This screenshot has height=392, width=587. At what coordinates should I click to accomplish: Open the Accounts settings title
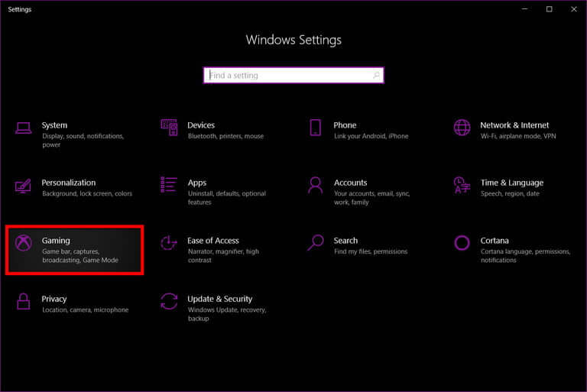point(350,183)
